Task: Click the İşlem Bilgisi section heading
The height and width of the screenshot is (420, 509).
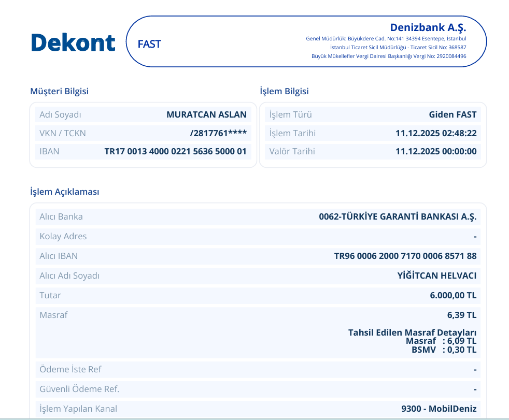Action: pos(284,91)
